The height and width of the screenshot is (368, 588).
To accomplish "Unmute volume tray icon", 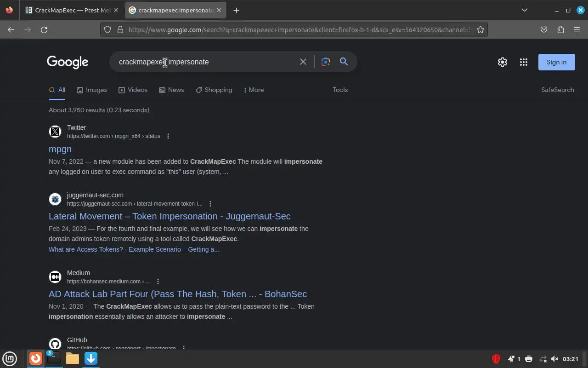I will tap(554, 359).
